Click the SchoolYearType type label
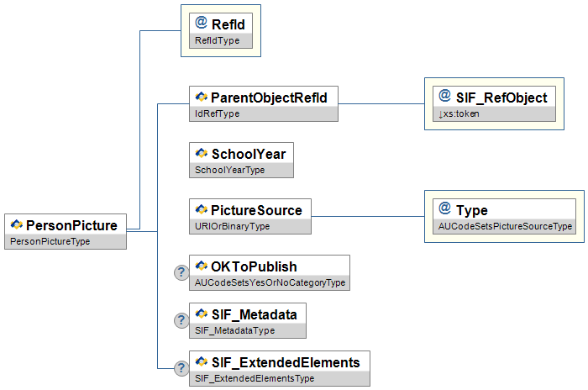The image size is (588, 390). pos(229,170)
